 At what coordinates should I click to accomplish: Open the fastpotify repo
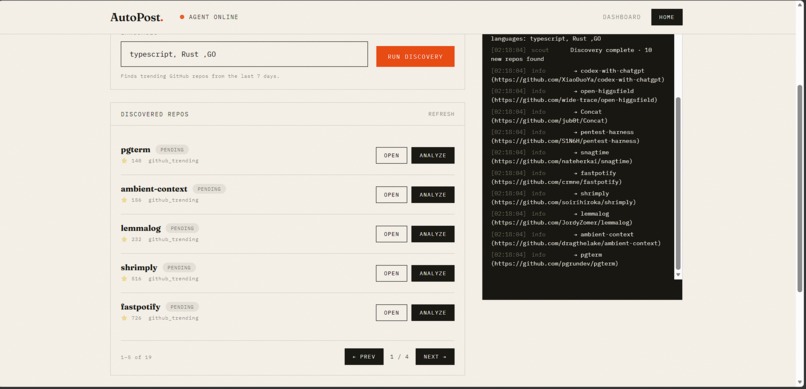click(391, 312)
